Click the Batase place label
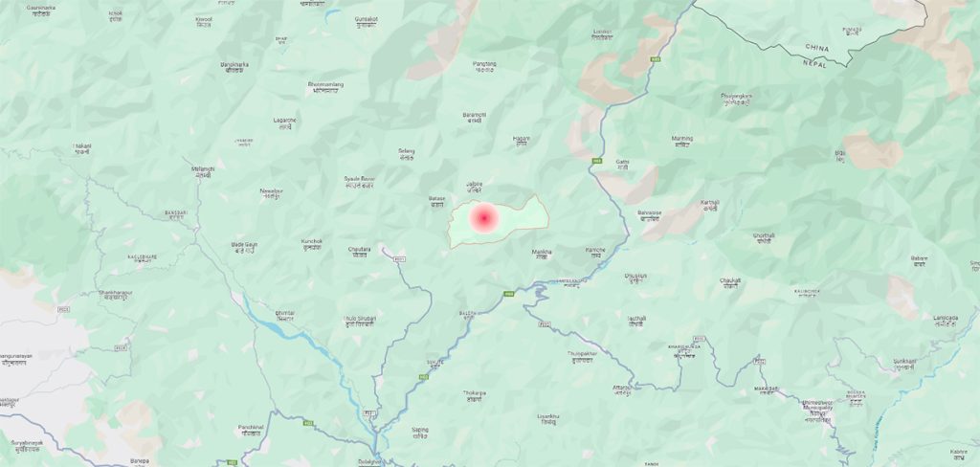980x467 pixels. click(x=436, y=201)
